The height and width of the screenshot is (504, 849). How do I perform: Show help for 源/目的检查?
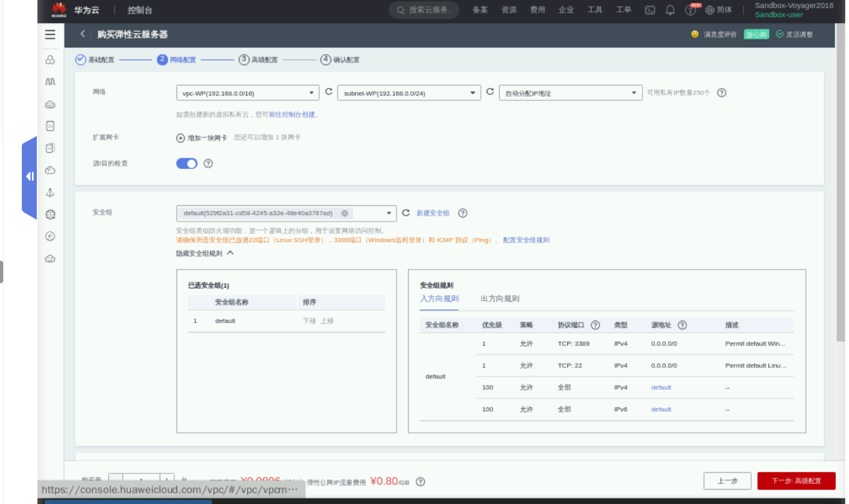[208, 163]
